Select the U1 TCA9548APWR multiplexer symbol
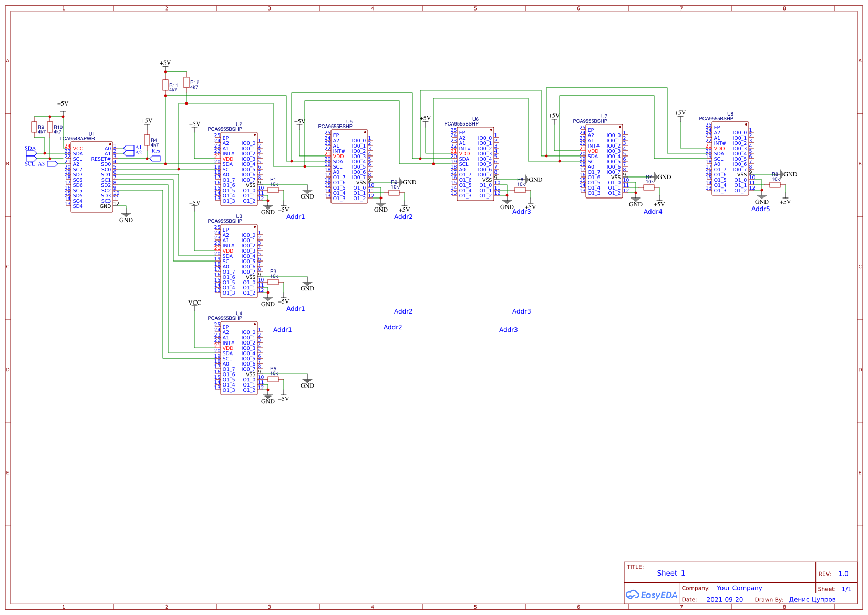 tap(92, 176)
